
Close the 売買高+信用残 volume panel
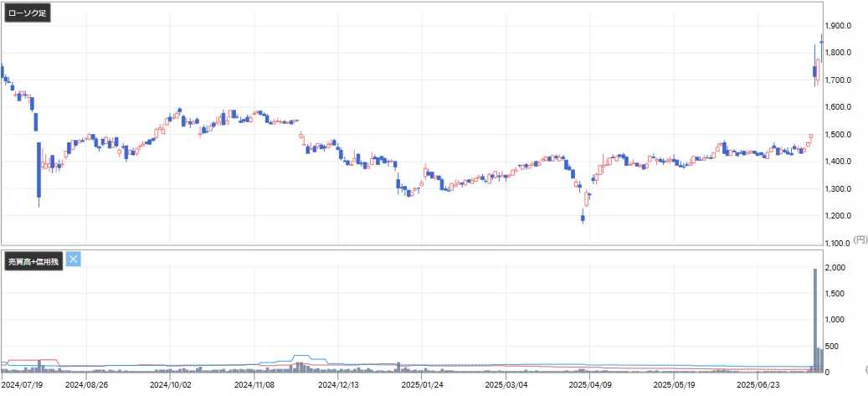[73, 259]
